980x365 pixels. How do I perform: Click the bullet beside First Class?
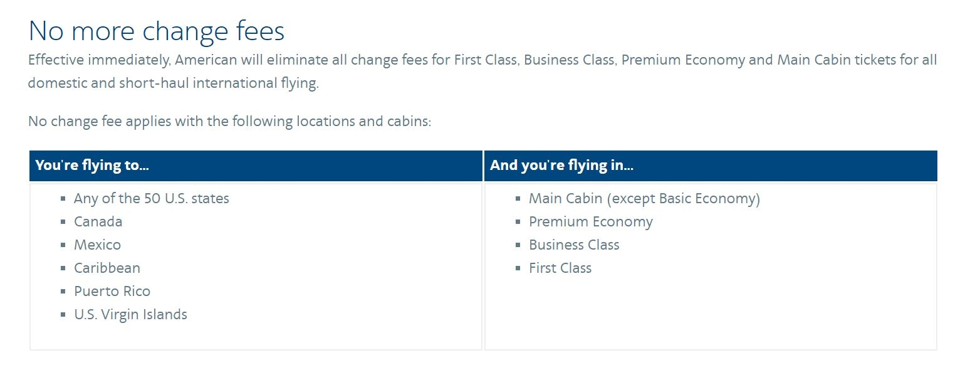point(518,268)
